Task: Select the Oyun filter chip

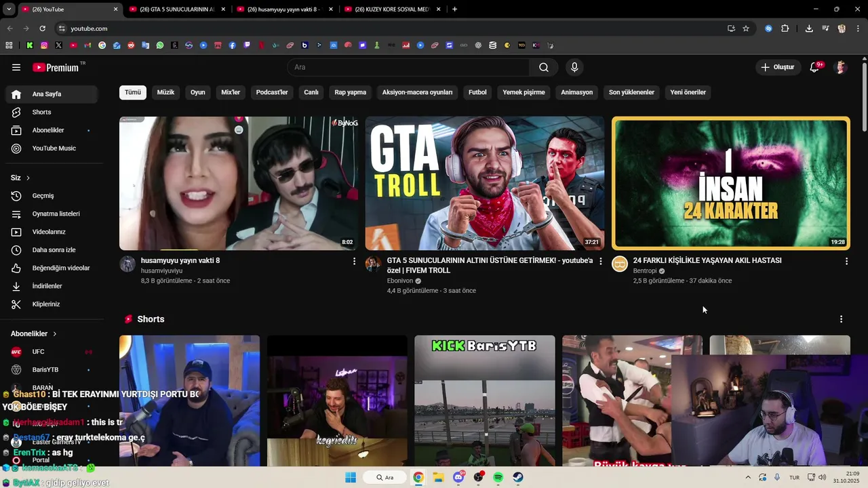Action: [197, 92]
